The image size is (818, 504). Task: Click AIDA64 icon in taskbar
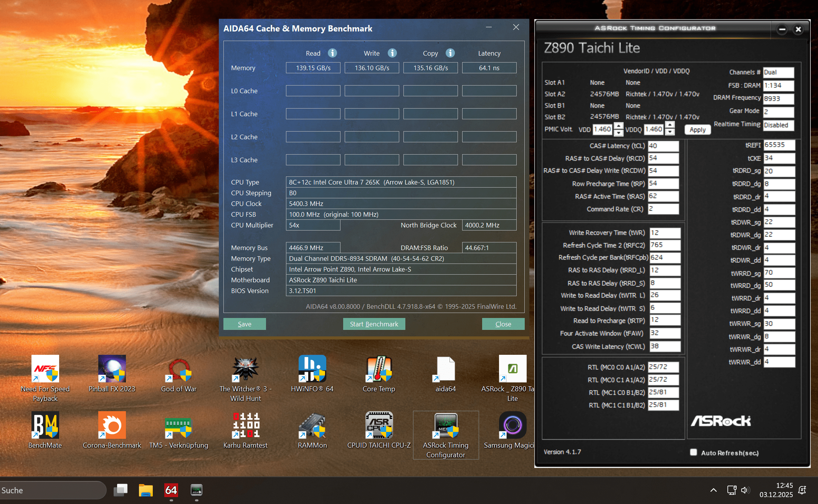click(x=171, y=490)
